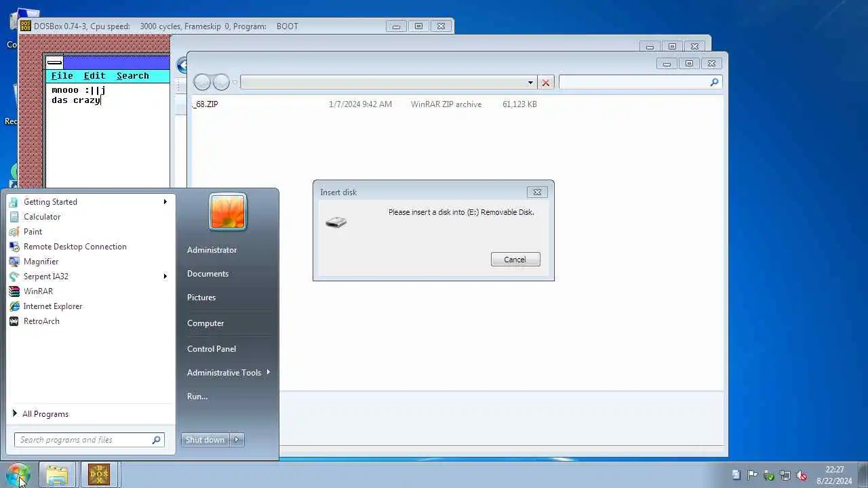Screen dimensions: 868x488
Task: Open the Shut down options arrow
Action: pyautogui.click(x=237, y=440)
